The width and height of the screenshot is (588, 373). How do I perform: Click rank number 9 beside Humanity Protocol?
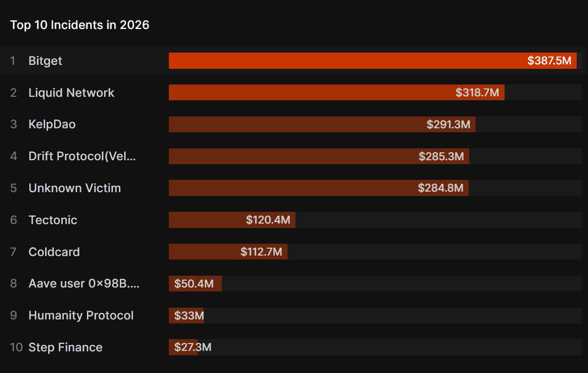point(14,316)
